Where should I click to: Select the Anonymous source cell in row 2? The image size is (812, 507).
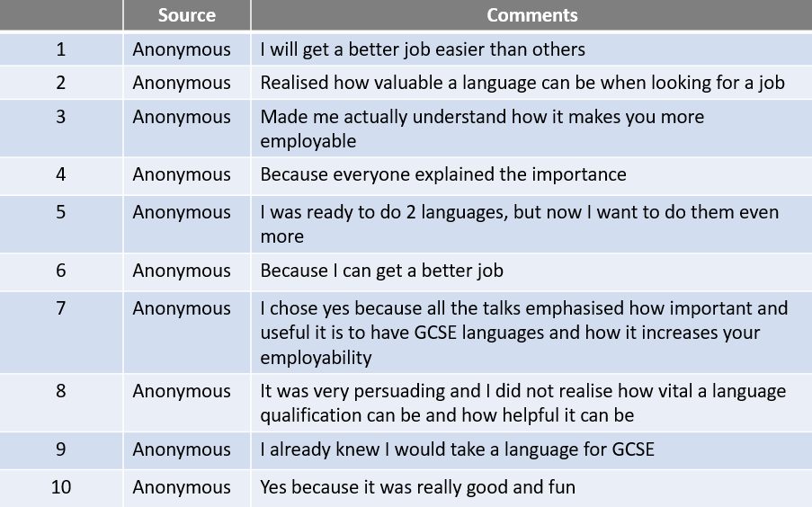(x=182, y=83)
